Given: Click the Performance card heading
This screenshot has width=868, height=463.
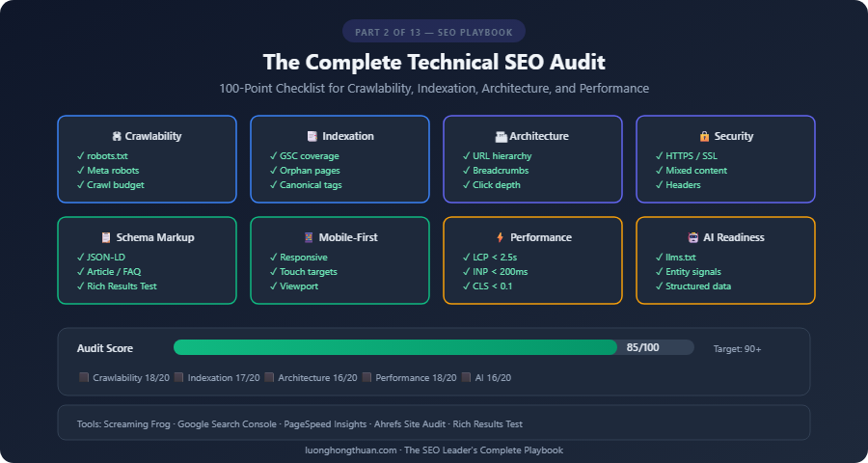Looking at the screenshot, I should coord(541,237).
